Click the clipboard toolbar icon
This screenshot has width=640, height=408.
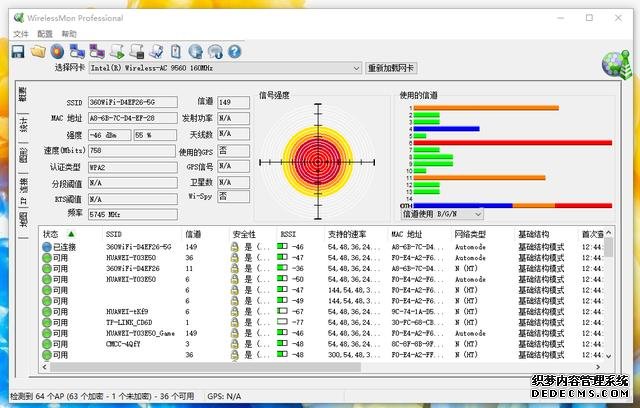click(x=176, y=52)
